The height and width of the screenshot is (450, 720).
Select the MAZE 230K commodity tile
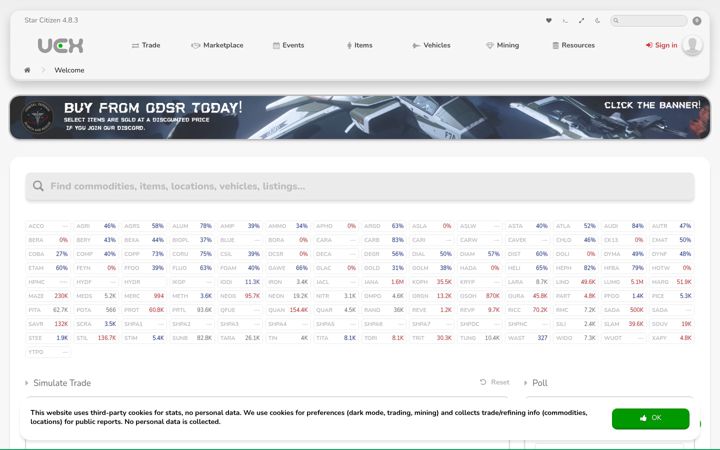pos(48,296)
